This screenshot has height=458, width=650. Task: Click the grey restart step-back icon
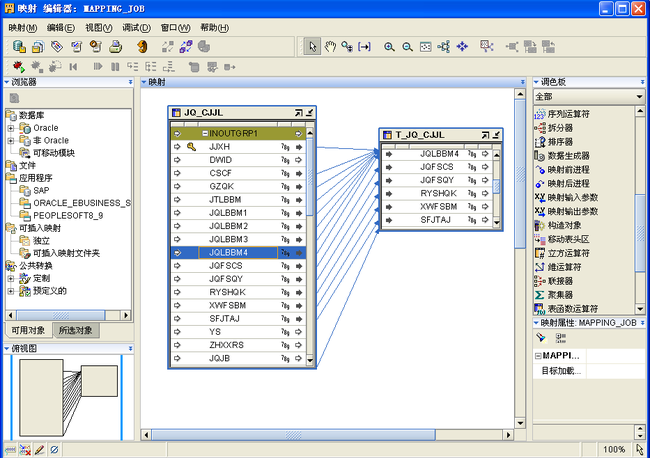point(73,66)
